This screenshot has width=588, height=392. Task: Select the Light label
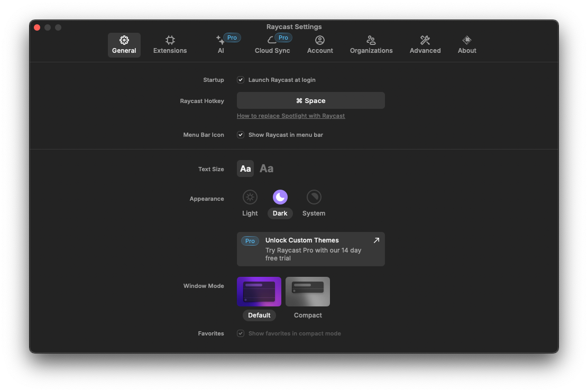[x=250, y=213]
